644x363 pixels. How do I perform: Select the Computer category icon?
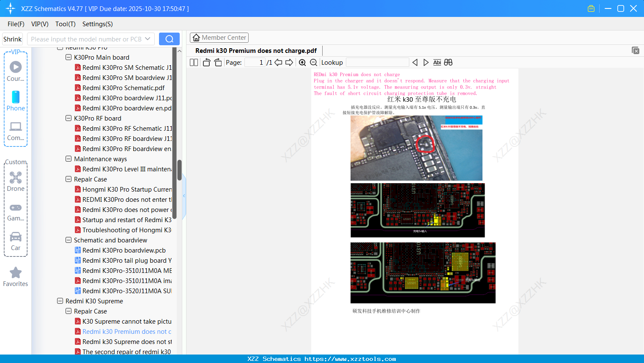click(x=16, y=131)
